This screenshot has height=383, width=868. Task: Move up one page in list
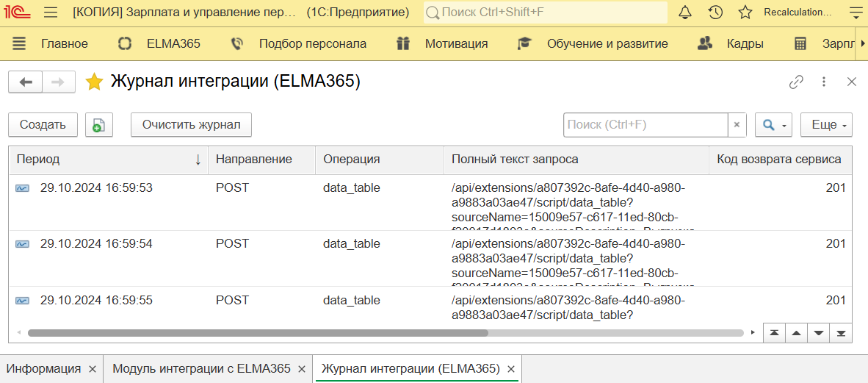[797, 333]
